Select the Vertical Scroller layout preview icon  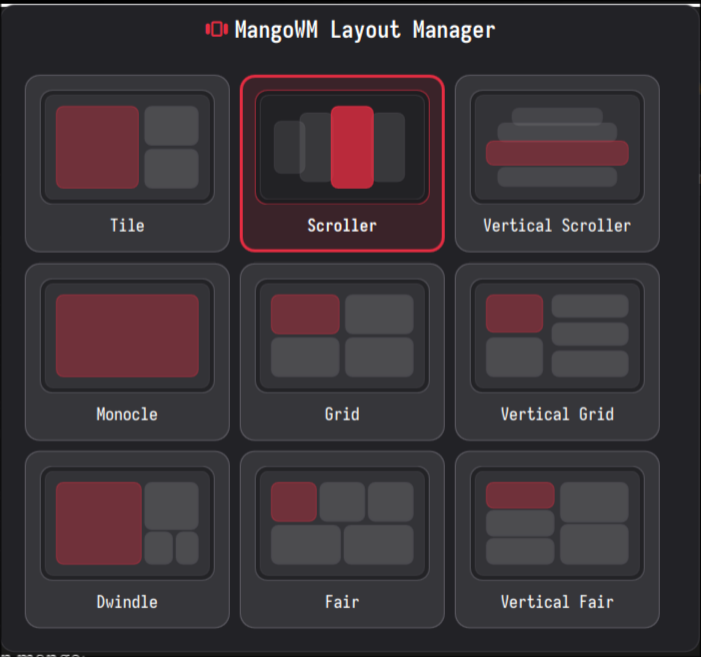tap(557, 147)
